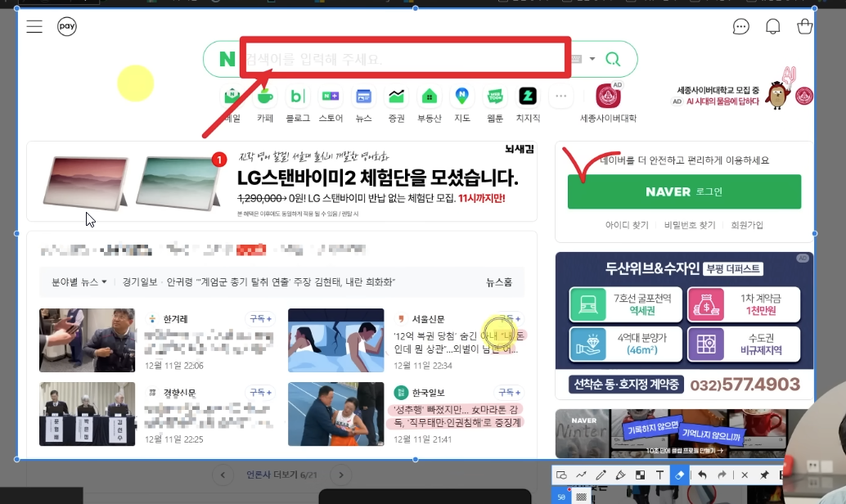Open the 두산위브&수자인 advertisement banner

pos(684,326)
